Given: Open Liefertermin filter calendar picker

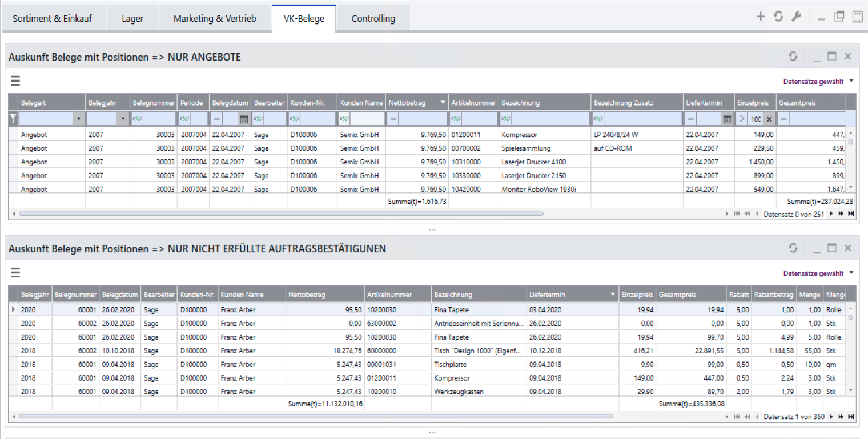Looking at the screenshot, I should pyautogui.click(x=727, y=119).
